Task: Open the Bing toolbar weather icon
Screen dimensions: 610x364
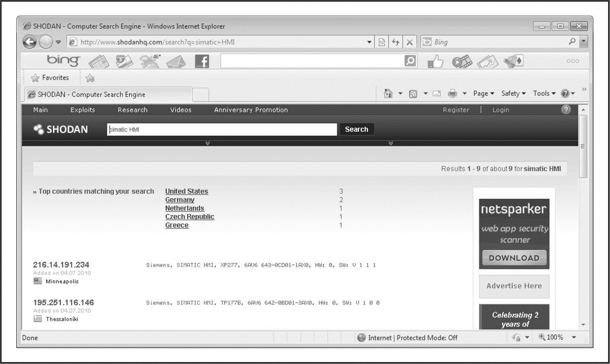Action: [x=150, y=61]
